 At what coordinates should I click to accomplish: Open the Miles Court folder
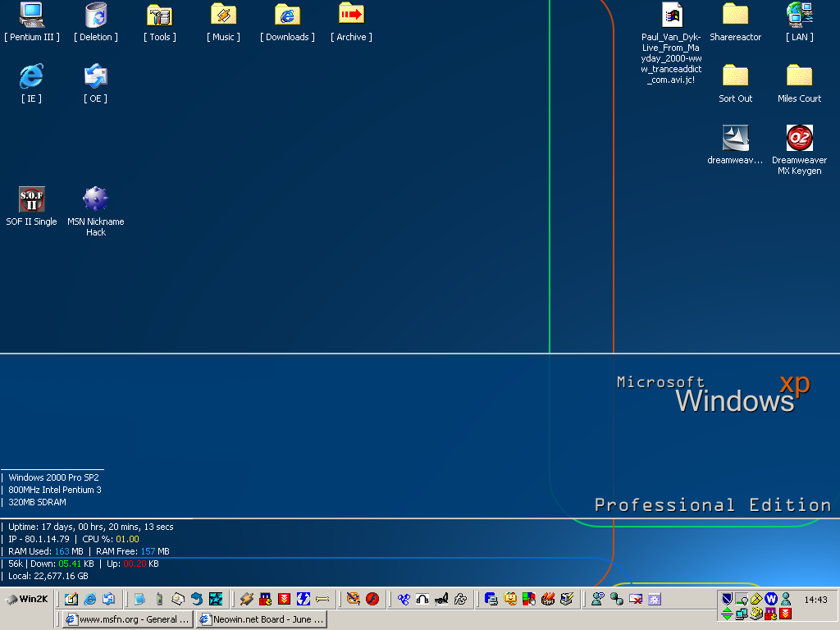[800, 76]
